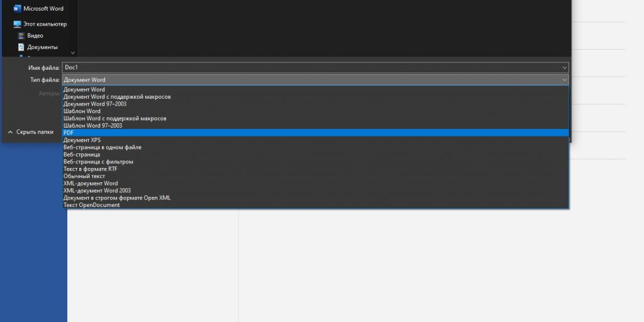Click Скрыть папки to hide folders

click(35, 132)
